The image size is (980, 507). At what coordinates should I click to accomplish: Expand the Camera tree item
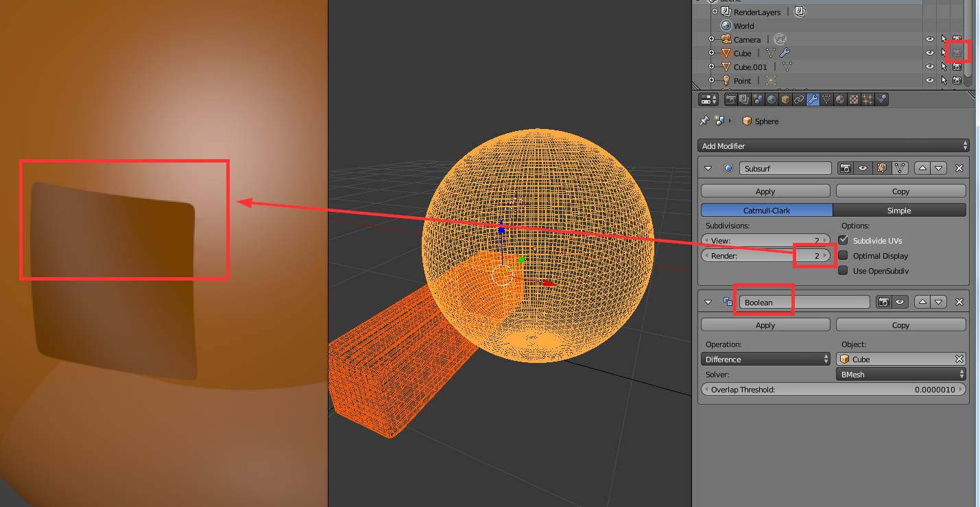[x=711, y=39]
